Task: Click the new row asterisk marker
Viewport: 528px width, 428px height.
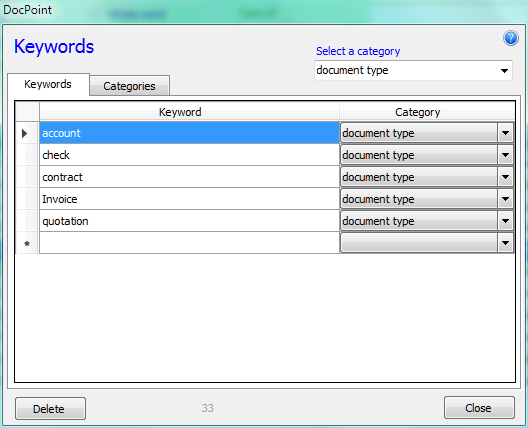Action: point(27,243)
